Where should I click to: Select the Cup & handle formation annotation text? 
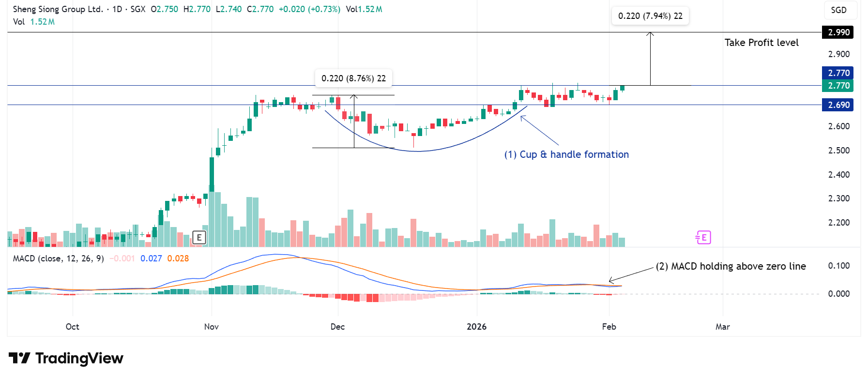(x=566, y=154)
